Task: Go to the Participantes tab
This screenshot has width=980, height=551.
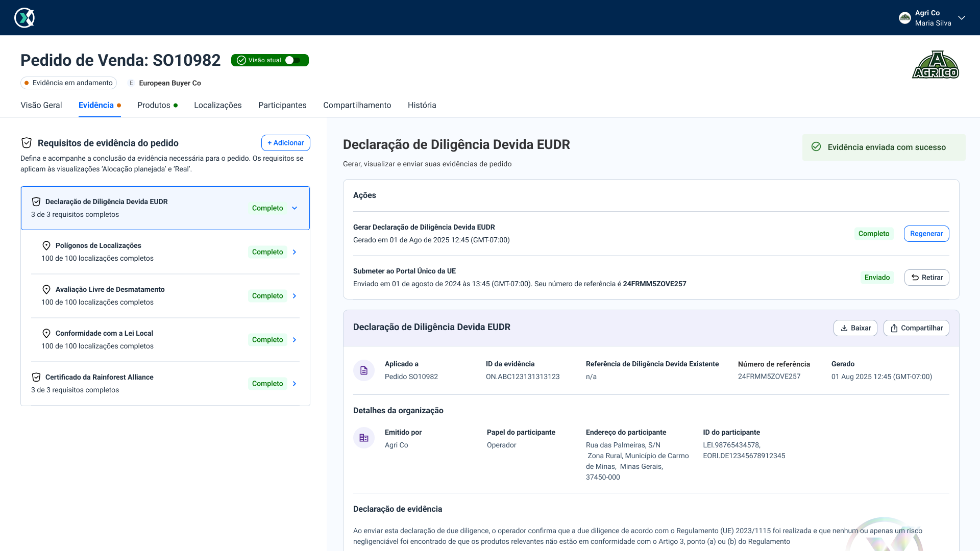Action: coord(282,105)
